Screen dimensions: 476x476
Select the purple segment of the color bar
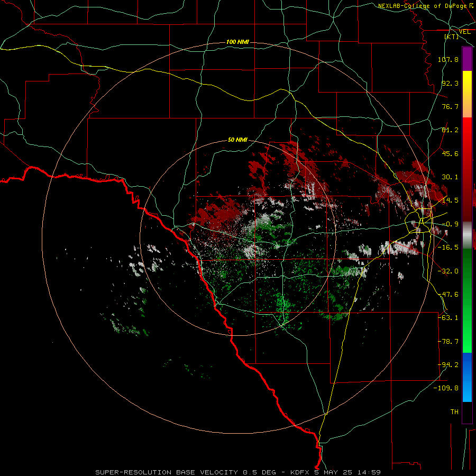(x=467, y=59)
